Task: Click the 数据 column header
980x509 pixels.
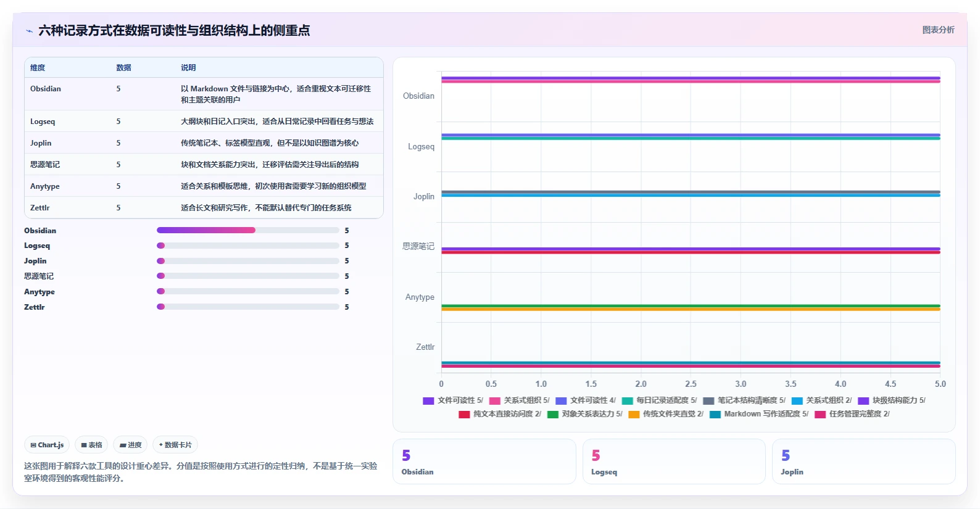Action: [123, 68]
